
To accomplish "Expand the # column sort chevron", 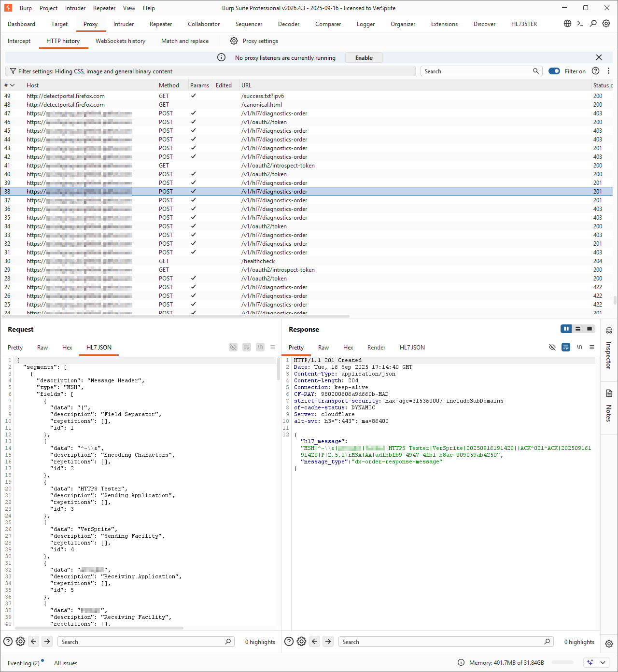I will click(x=12, y=85).
